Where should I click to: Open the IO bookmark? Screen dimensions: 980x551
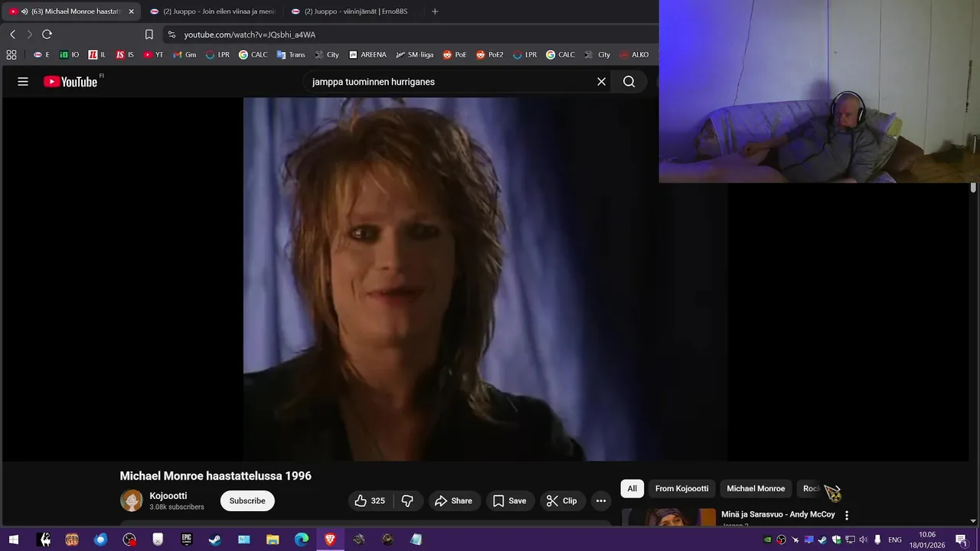tap(70, 54)
